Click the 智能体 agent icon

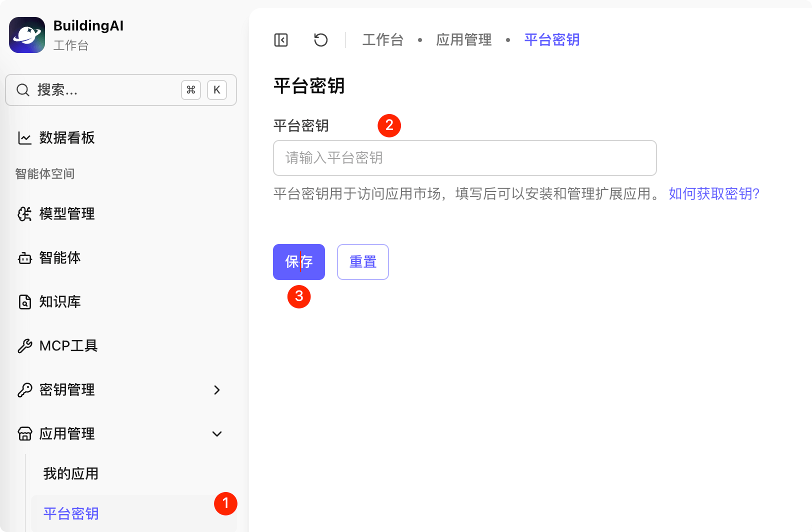pos(24,258)
